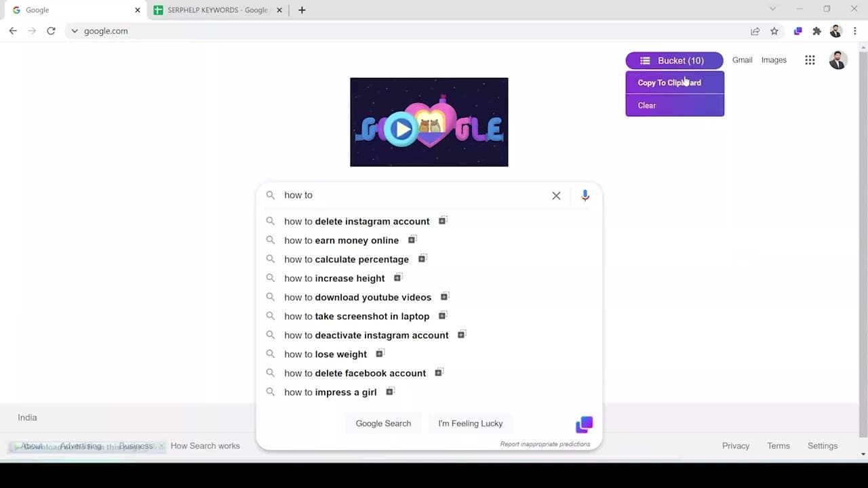The height and width of the screenshot is (488, 868).
Task: Click the page vertical scrollbar
Action: click(x=863, y=244)
